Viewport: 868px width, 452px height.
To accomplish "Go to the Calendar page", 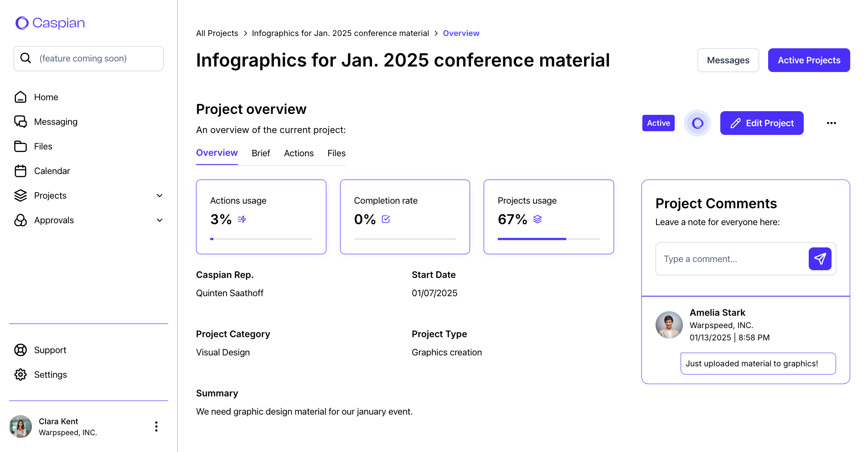I will (52, 171).
